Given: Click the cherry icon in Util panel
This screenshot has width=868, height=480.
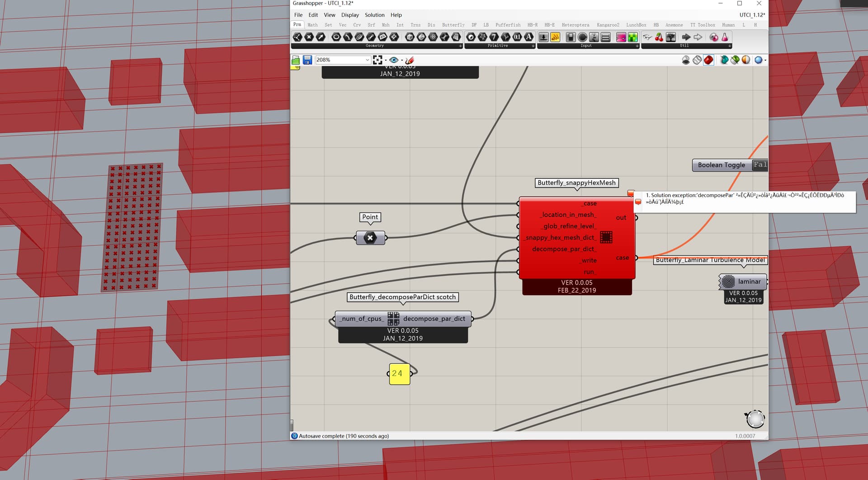Looking at the screenshot, I should (x=659, y=37).
